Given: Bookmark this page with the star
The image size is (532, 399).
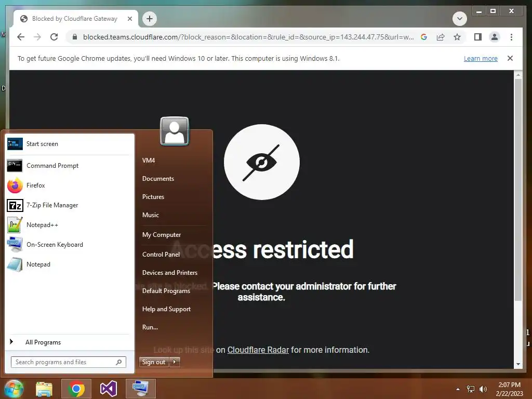Looking at the screenshot, I should point(457,37).
